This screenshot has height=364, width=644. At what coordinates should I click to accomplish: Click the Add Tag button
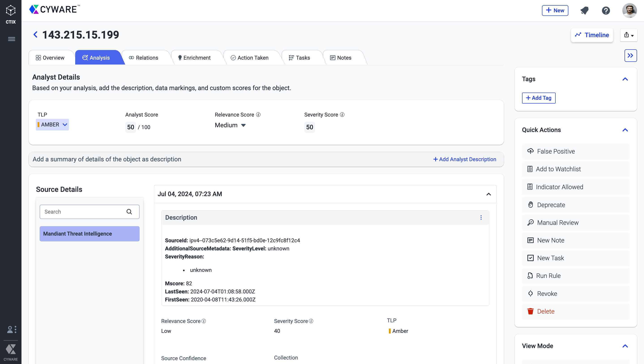coord(539,98)
